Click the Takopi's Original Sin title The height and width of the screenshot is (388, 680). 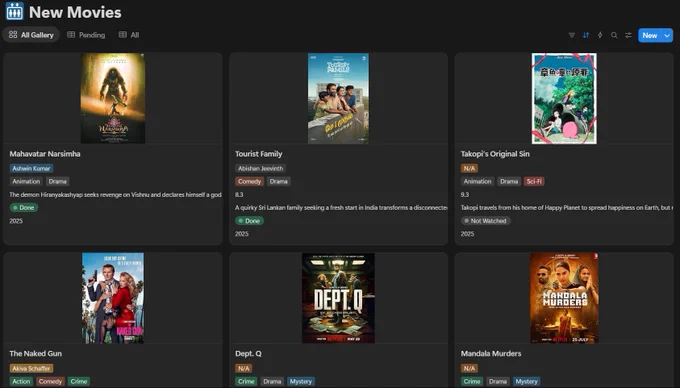495,154
